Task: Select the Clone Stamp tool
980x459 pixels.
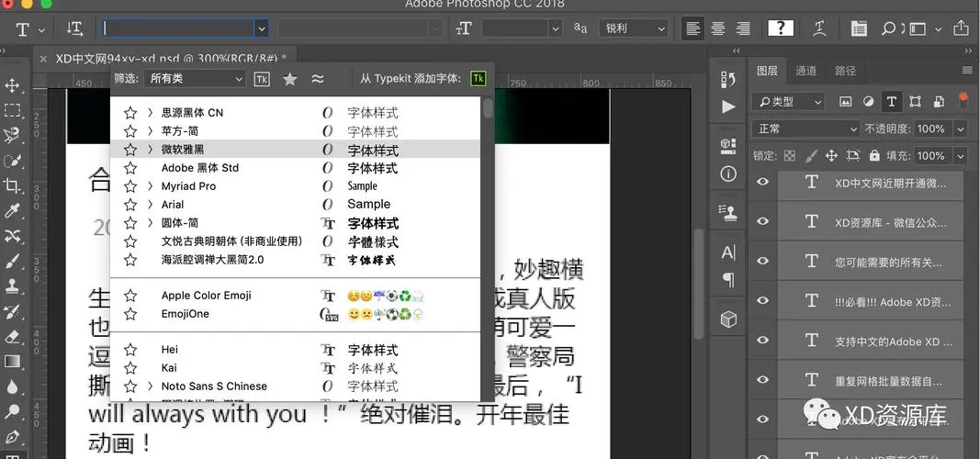Action: (x=12, y=286)
